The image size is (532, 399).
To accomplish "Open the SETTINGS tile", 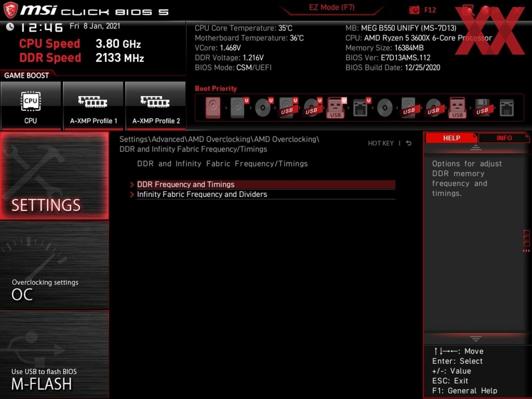I will [x=54, y=176].
